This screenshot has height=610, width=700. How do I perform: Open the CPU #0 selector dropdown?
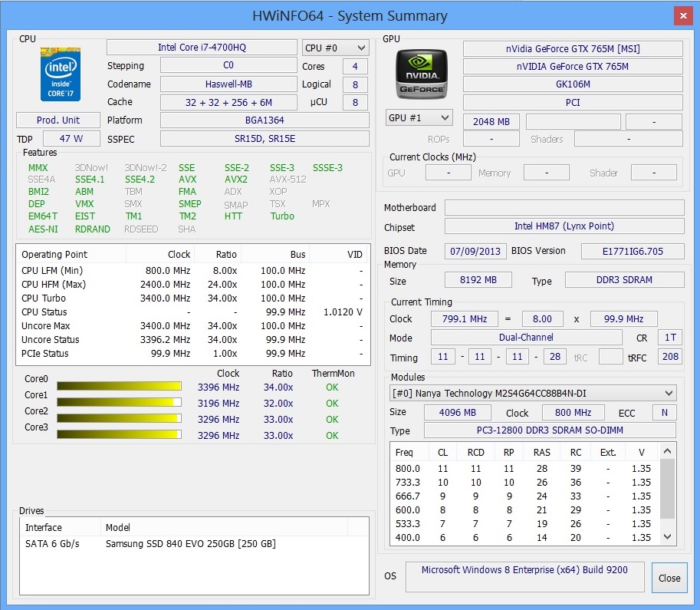pos(335,48)
